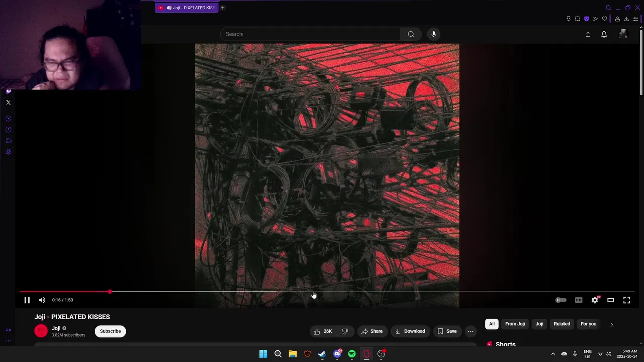Open YouTube notifications bell
Viewport: 644px width, 362px height.
coord(604,34)
